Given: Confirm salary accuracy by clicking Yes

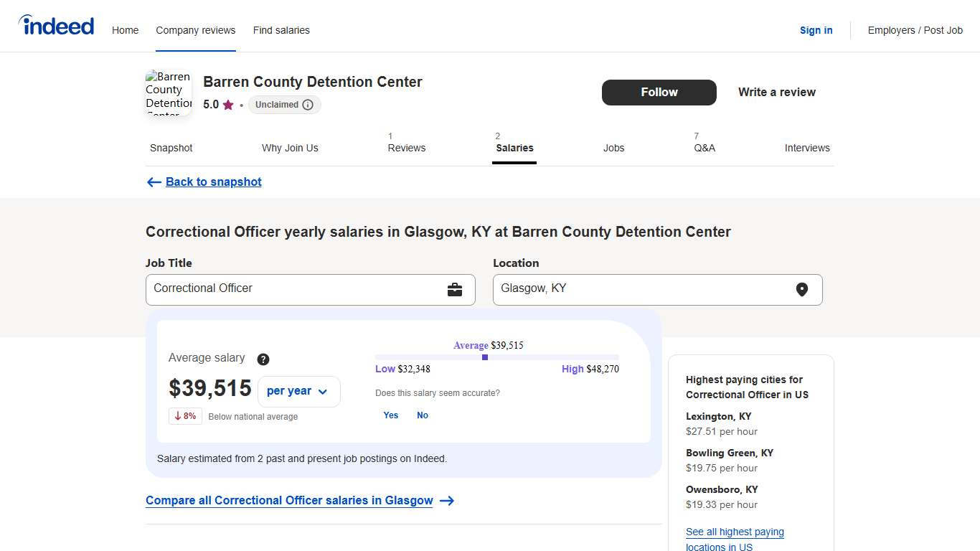Looking at the screenshot, I should click(x=390, y=415).
